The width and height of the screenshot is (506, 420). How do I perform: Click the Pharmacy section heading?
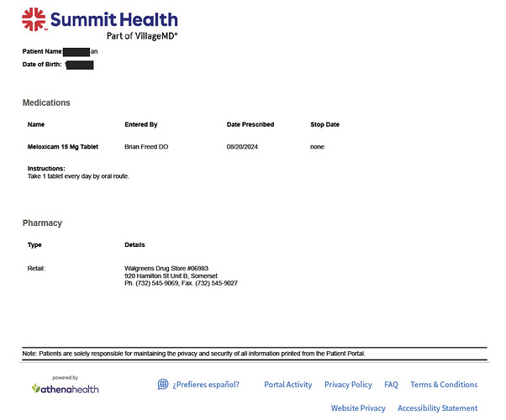click(x=42, y=223)
